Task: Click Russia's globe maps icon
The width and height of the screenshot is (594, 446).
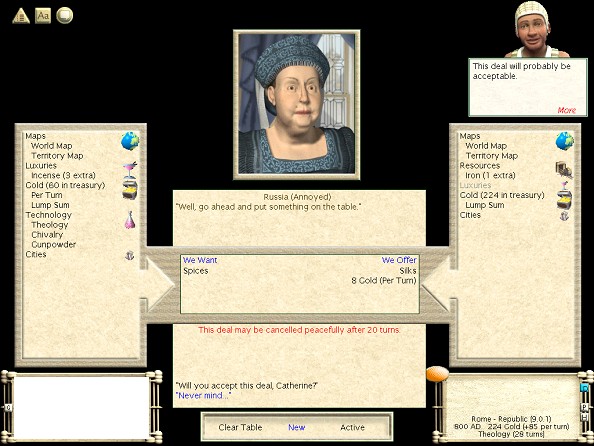Action: (x=130, y=141)
